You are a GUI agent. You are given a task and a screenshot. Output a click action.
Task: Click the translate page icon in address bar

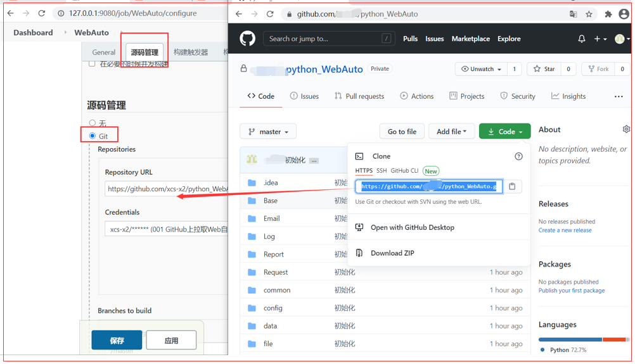point(573,14)
